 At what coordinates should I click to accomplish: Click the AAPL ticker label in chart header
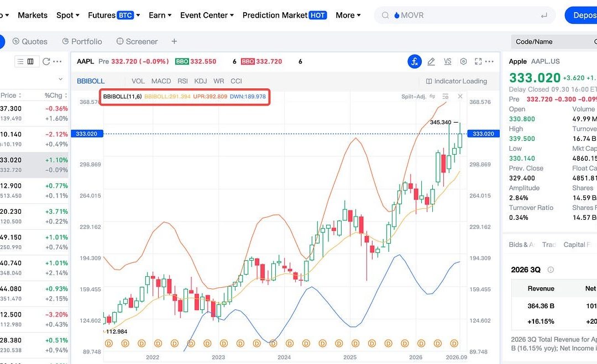(85, 61)
